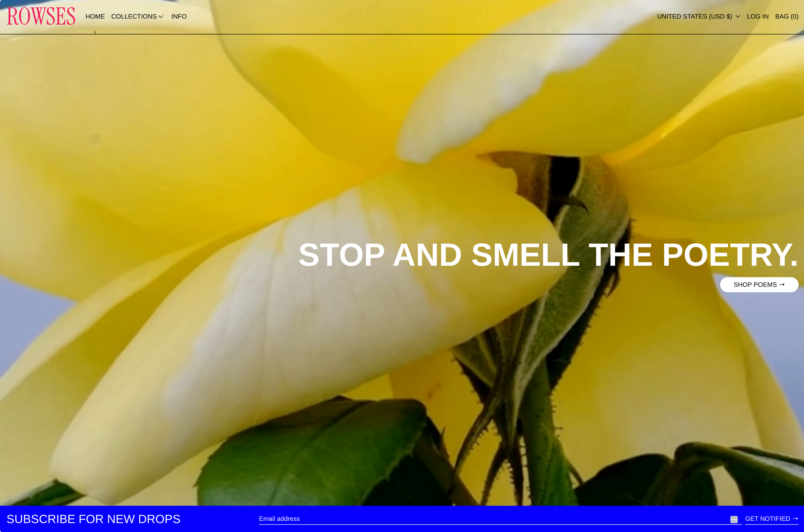Click the ROWSES logo
Image resolution: width=804 pixels, height=532 pixels.
coord(41,16)
